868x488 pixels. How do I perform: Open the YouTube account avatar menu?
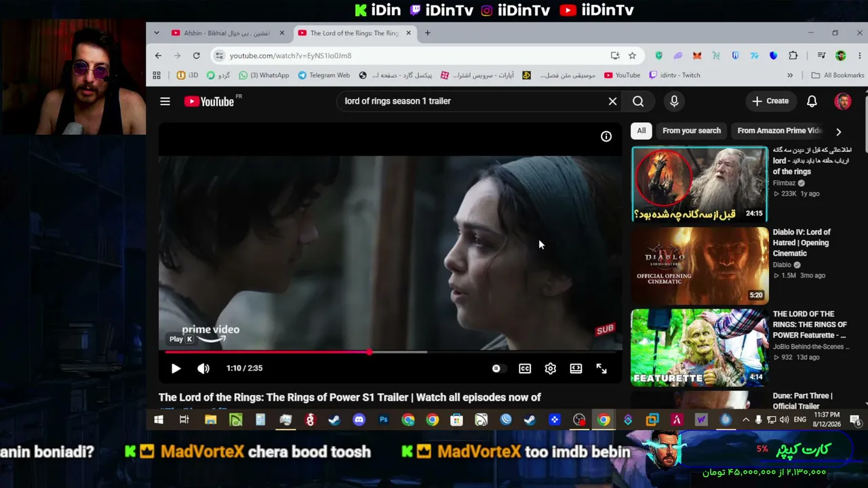click(x=843, y=102)
